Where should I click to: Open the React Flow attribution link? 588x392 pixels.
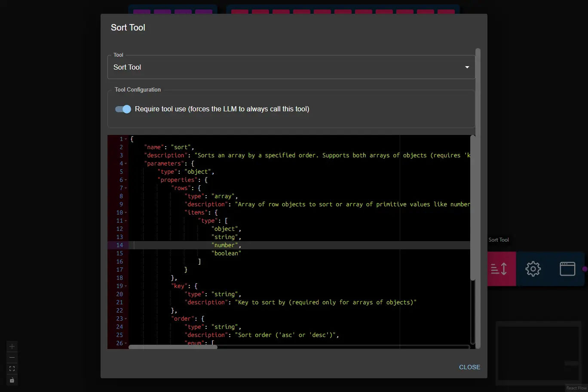point(576,387)
